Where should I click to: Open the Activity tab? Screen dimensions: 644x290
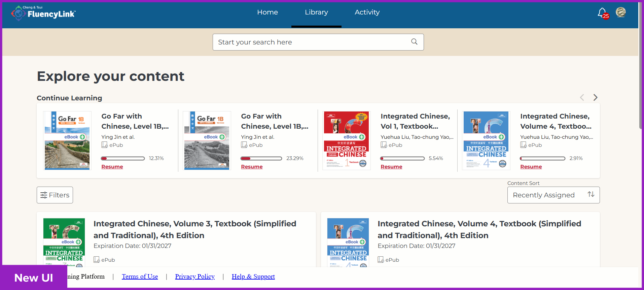(x=367, y=12)
